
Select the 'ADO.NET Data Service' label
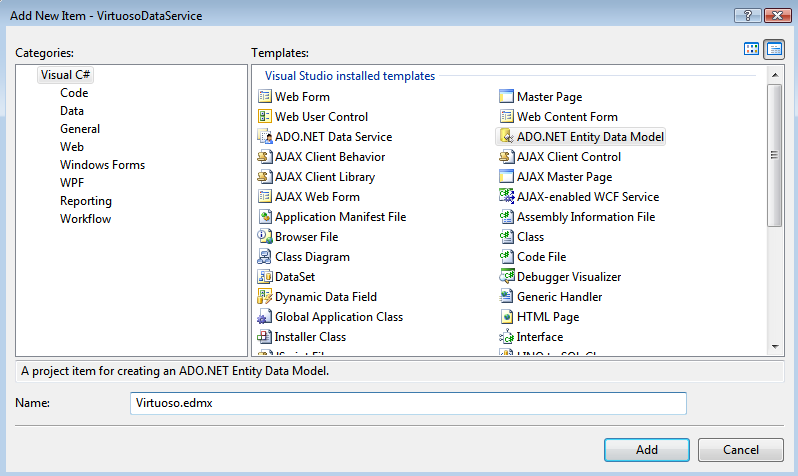[333, 136]
